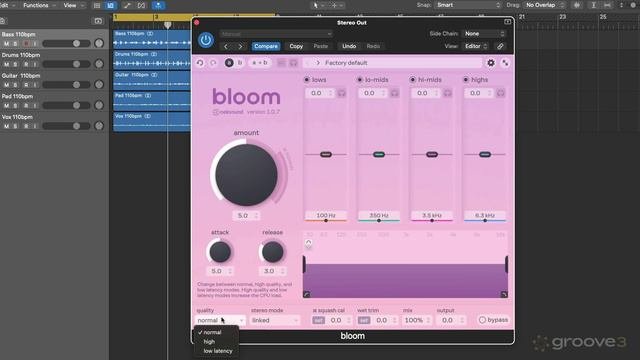640x360 pixels.
Task: Go to next plug-in setting arrow
Action: (240, 46)
